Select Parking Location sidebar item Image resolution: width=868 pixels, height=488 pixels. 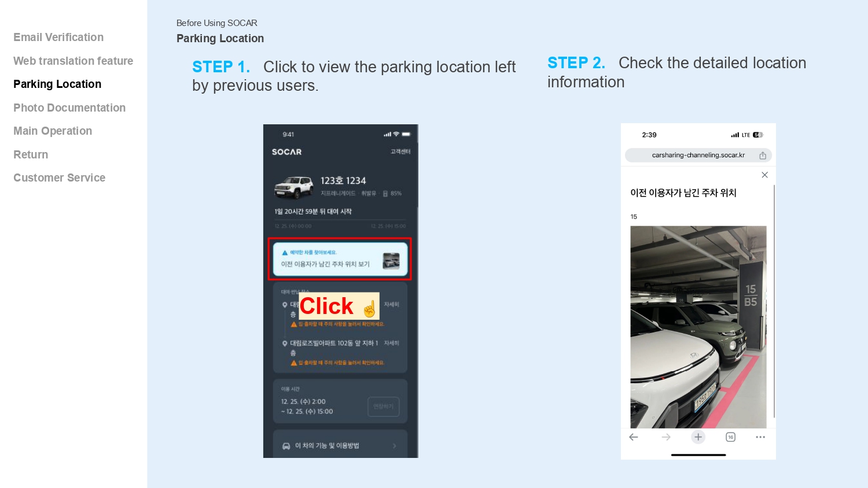(x=57, y=84)
